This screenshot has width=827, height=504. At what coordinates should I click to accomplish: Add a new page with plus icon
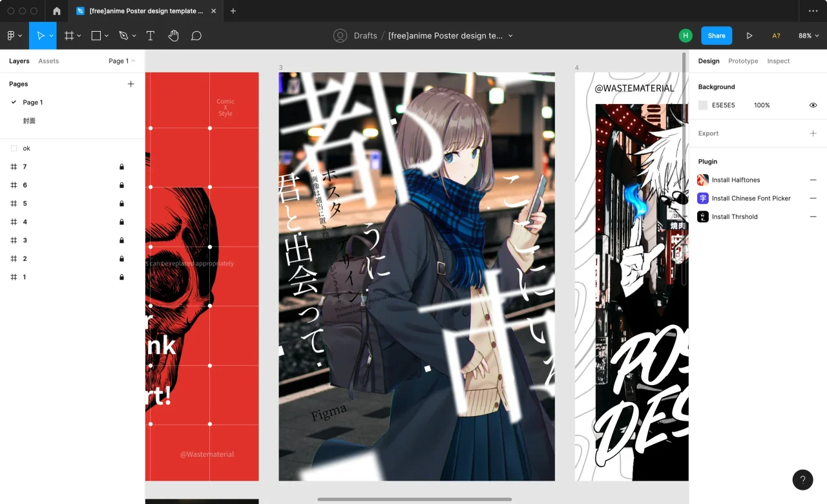tap(131, 84)
